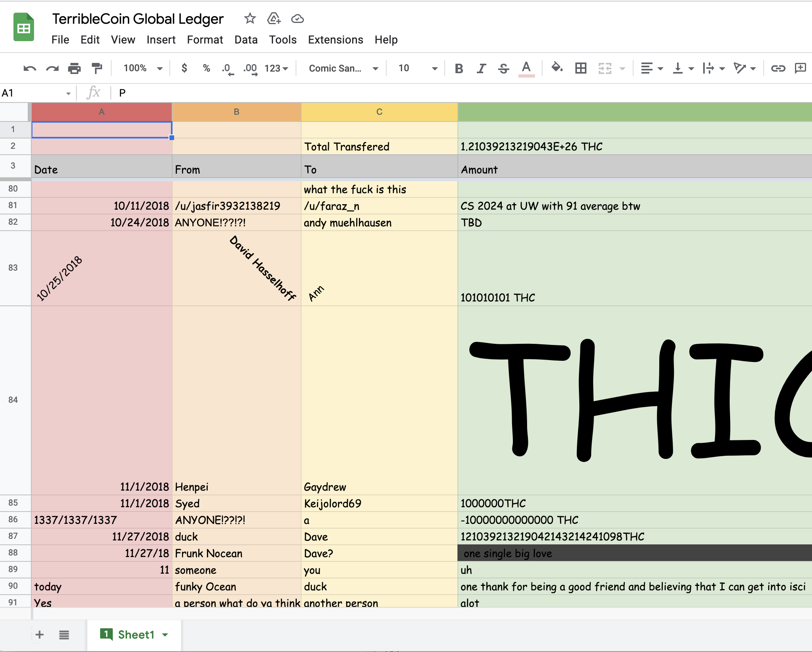Open the View menu

[123, 40]
